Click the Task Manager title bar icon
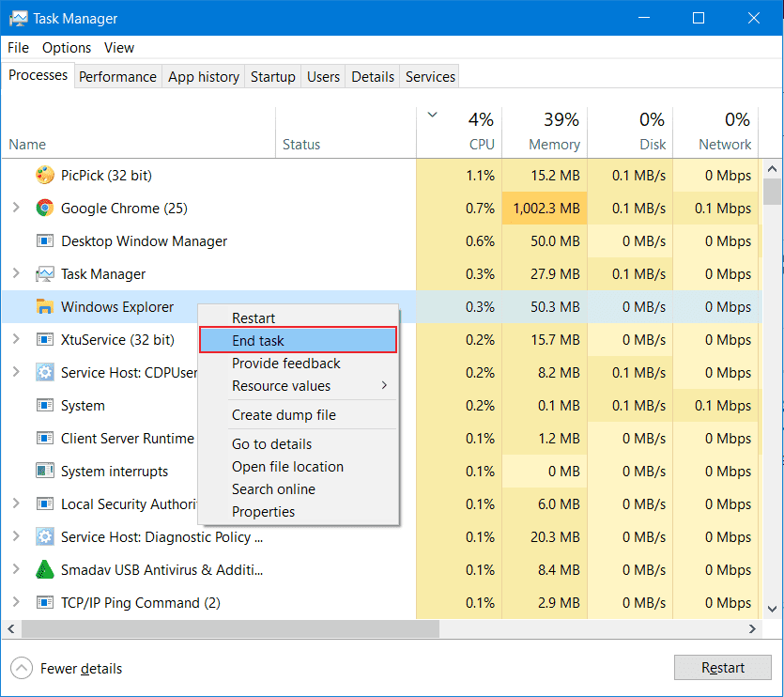 [19, 19]
